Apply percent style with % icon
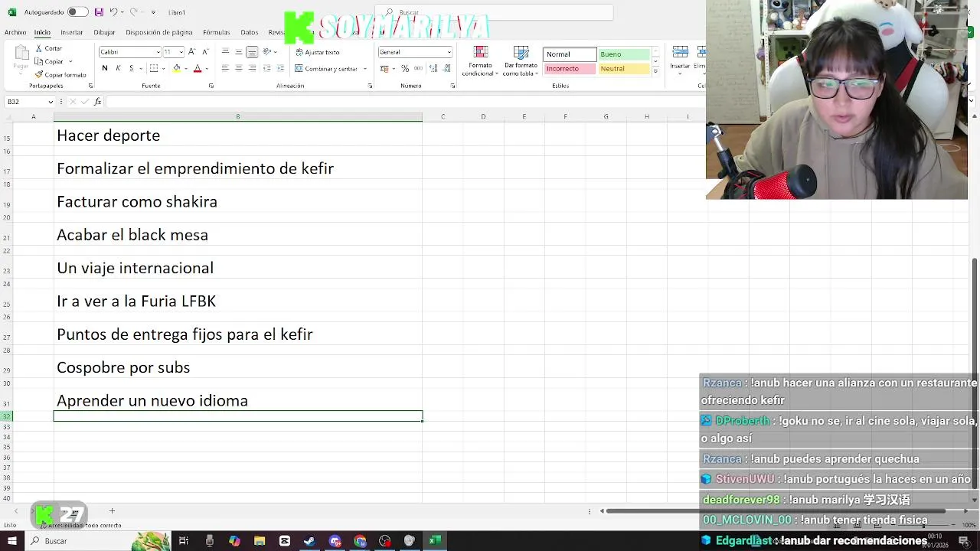The image size is (980, 551). click(x=405, y=68)
